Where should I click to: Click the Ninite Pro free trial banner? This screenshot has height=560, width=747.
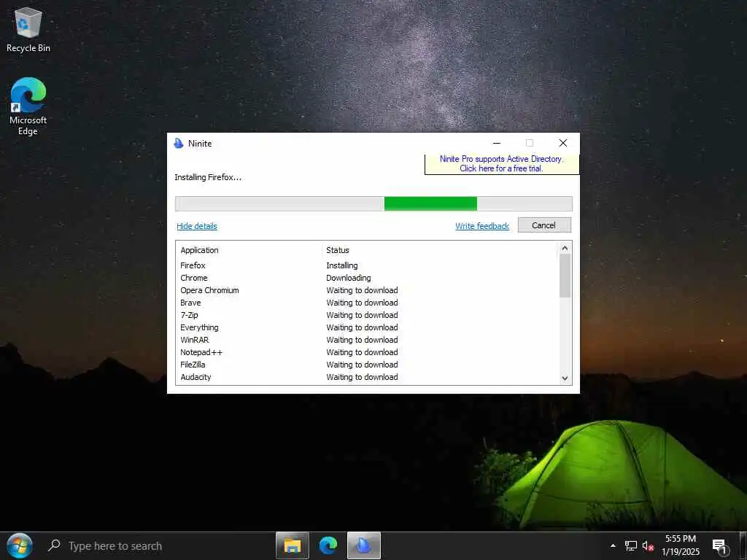502,164
